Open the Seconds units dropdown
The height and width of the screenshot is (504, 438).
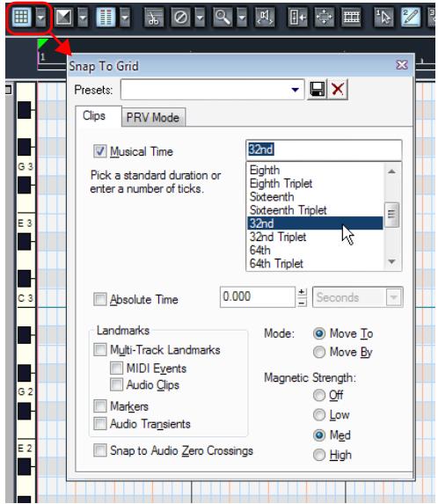357,297
